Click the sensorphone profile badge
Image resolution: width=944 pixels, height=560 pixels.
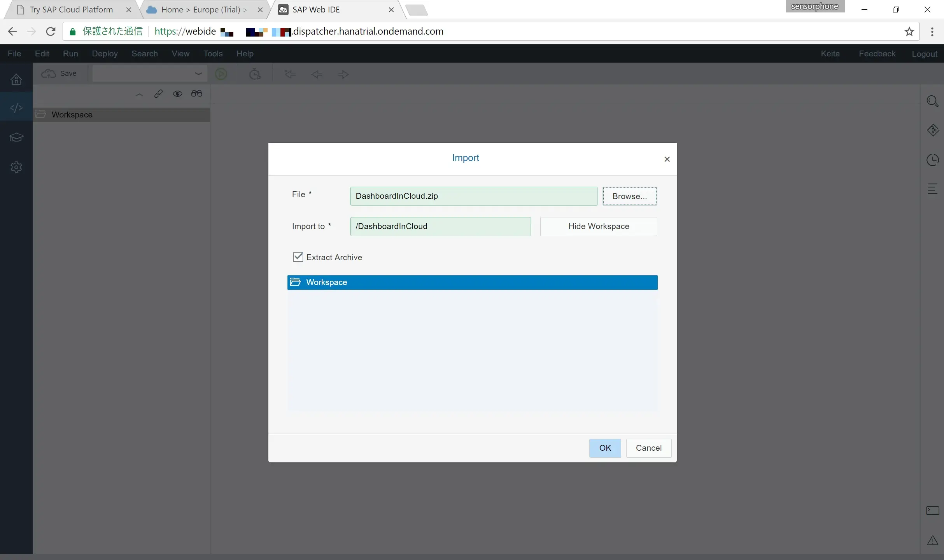(814, 6)
